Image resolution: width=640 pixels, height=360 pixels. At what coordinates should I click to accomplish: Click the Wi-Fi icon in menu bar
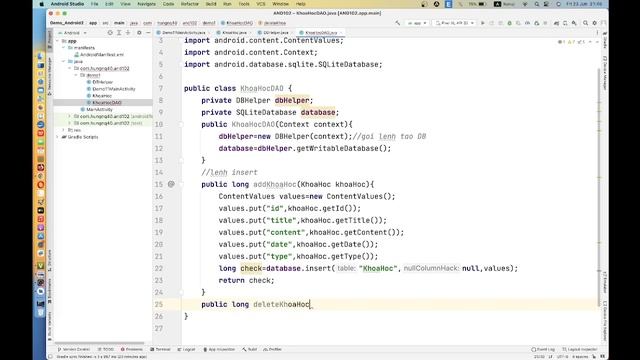tap(525, 4)
